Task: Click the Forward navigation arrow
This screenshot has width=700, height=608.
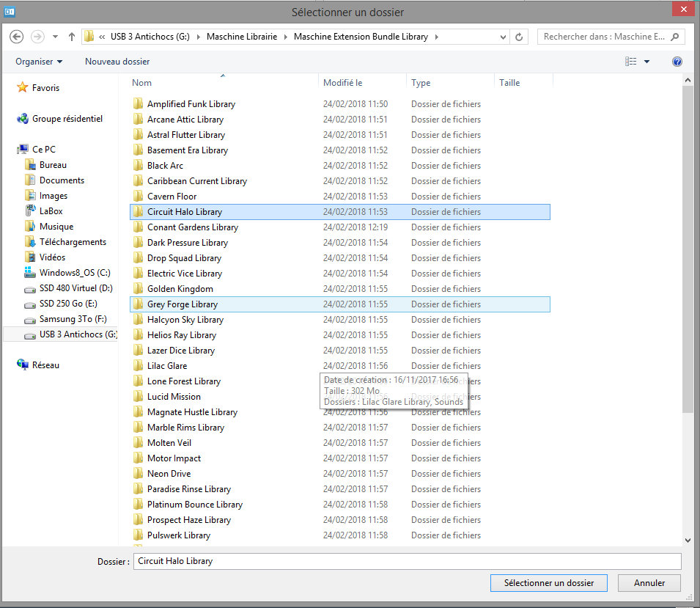Action: [37, 37]
